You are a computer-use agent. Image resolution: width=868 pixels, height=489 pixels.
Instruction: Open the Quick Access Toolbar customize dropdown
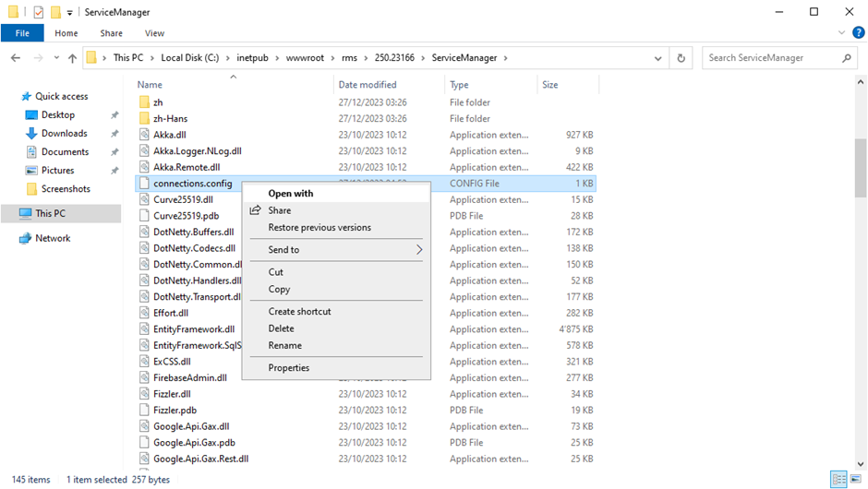tap(70, 12)
